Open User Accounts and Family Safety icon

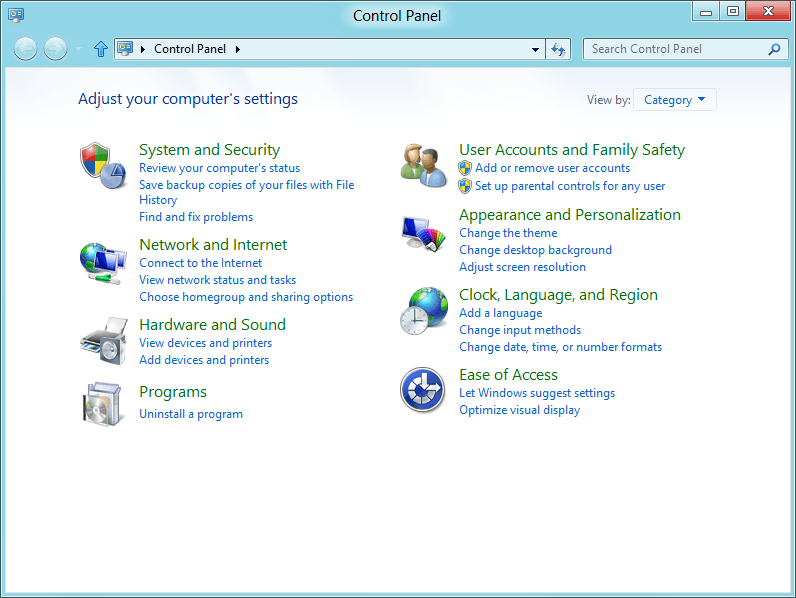pyautogui.click(x=423, y=164)
